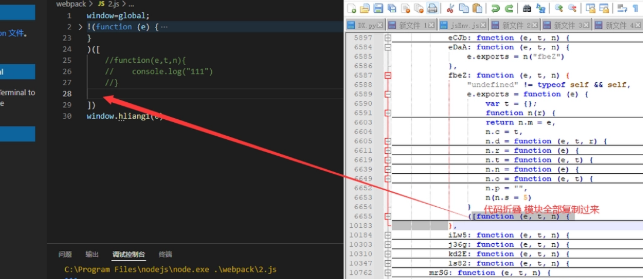Click the Save All icon
This screenshot has width=644, height=279.
coord(392,8)
